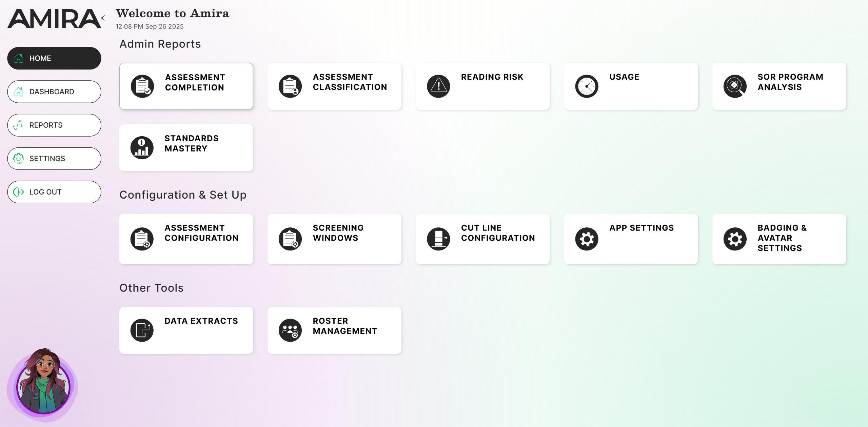Screen dimensions: 868x427
Task: Open Settings from the sidebar
Action: (x=54, y=159)
